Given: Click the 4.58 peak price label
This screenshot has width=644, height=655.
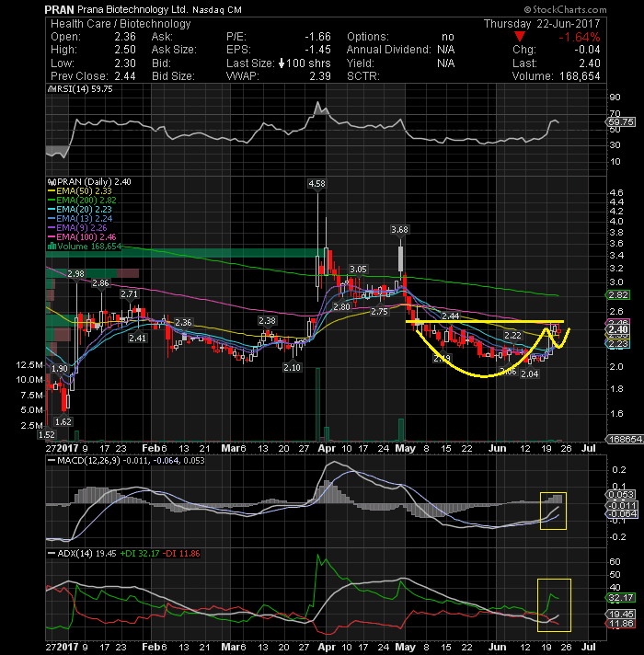Looking at the screenshot, I should (x=316, y=183).
